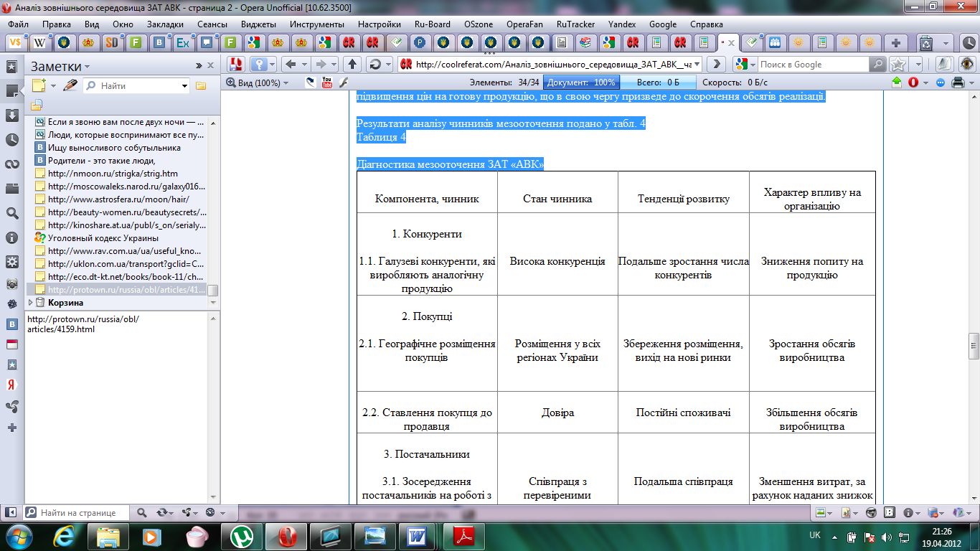Click the password wand key button

pyautogui.click(x=260, y=64)
